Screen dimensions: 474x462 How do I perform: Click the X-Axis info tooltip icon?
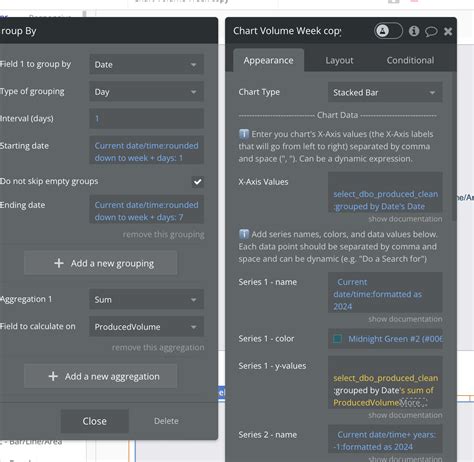[x=244, y=134]
